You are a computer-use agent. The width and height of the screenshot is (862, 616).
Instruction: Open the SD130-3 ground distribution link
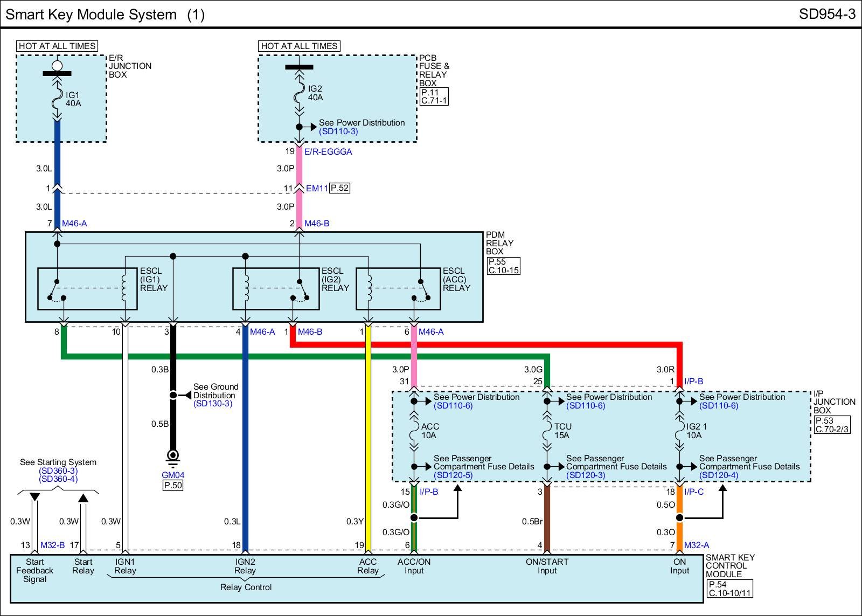[x=213, y=404]
